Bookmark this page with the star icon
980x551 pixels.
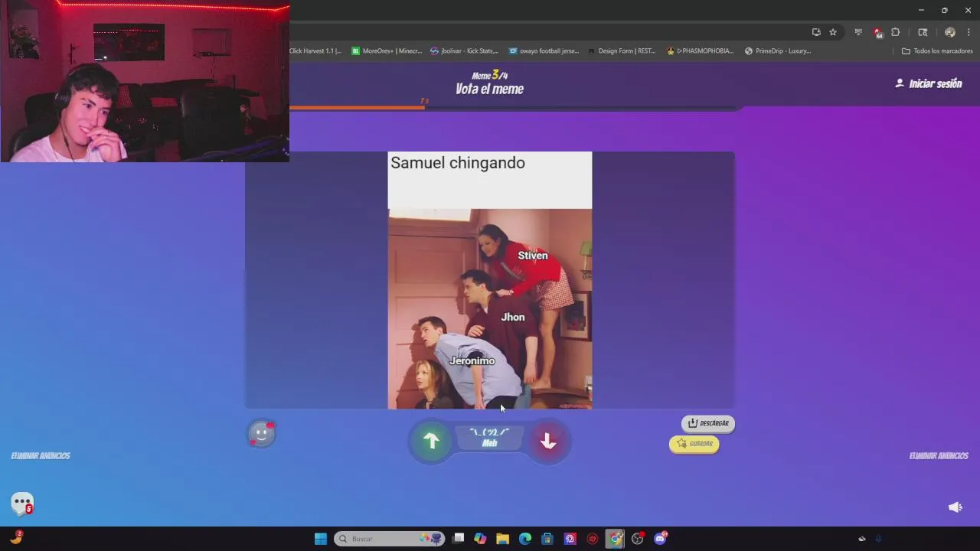coord(833,32)
